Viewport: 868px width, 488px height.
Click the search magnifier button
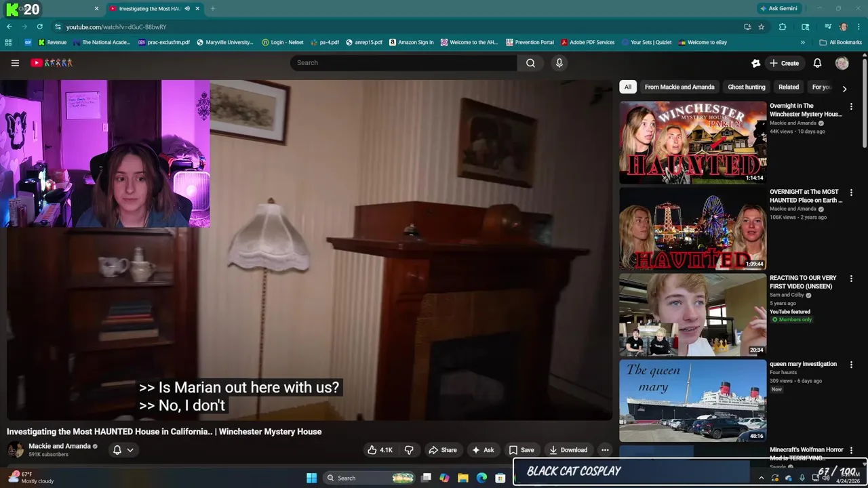(530, 63)
